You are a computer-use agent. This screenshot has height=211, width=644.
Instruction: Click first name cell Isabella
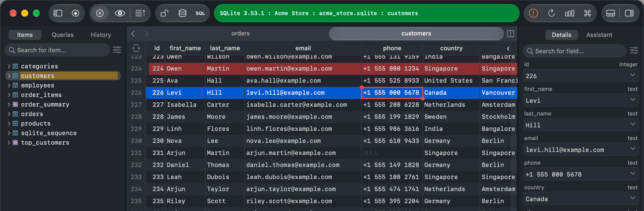(x=185, y=105)
